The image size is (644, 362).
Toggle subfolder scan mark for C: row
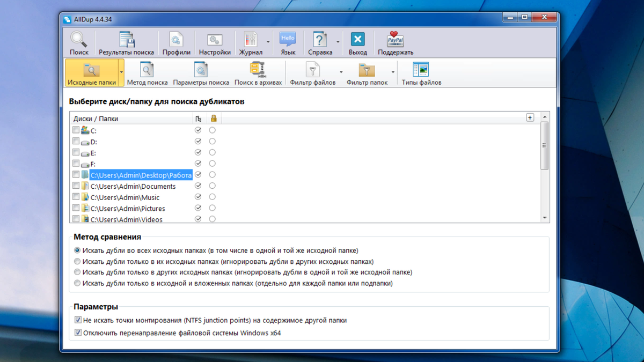198,130
